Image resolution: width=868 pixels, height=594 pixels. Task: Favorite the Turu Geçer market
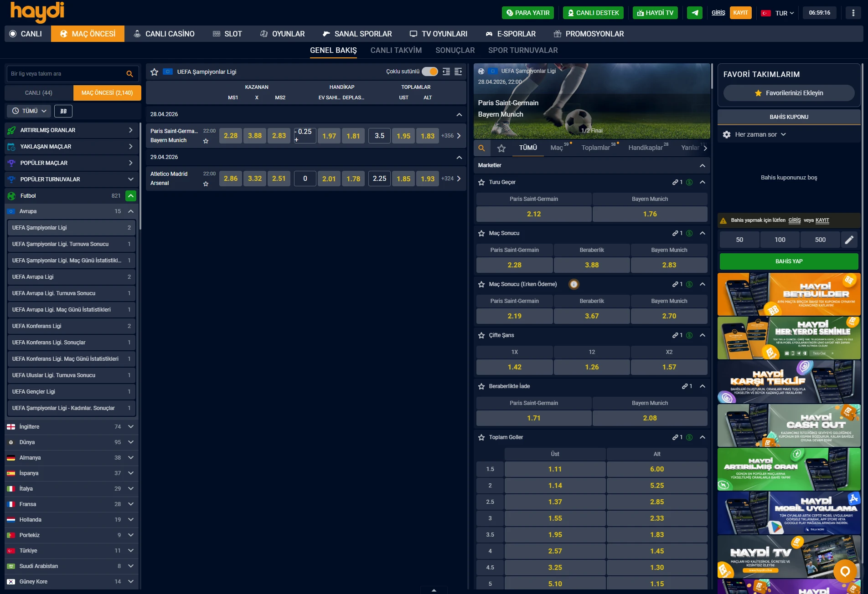point(481,182)
